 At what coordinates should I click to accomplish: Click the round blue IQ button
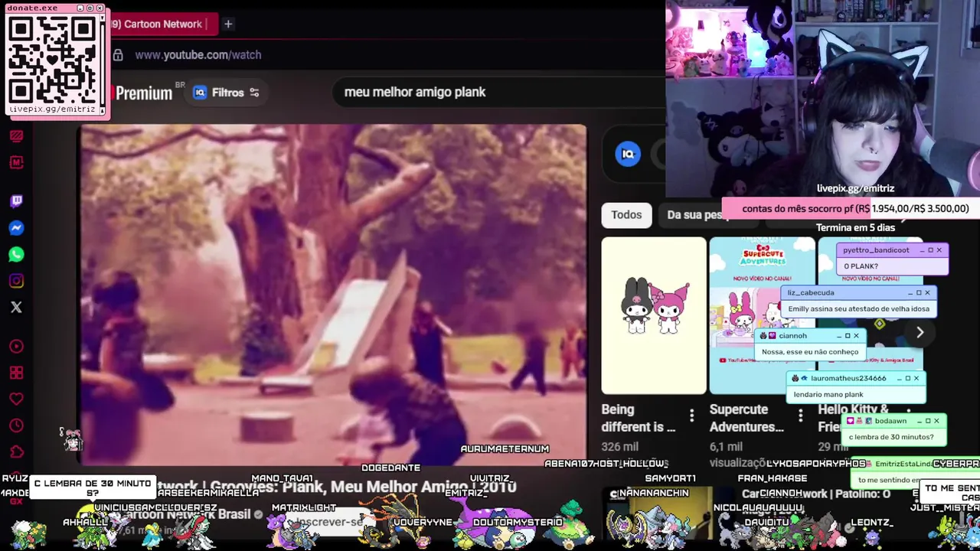(x=628, y=154)
